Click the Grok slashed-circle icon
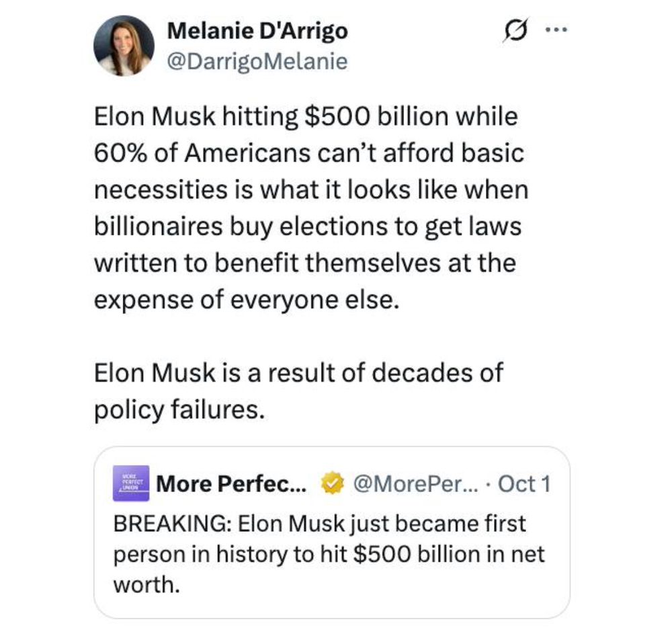672x630 pixels. (517, 31)
